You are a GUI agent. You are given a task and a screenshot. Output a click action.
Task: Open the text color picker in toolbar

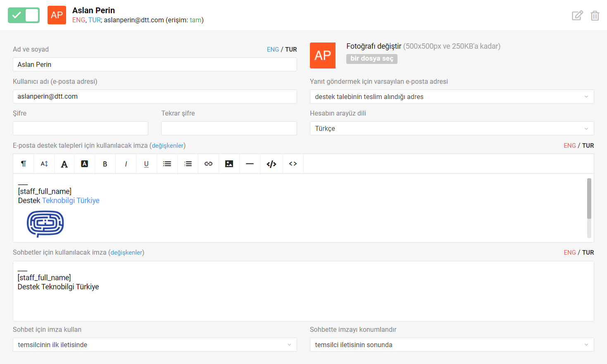(64, 164)
